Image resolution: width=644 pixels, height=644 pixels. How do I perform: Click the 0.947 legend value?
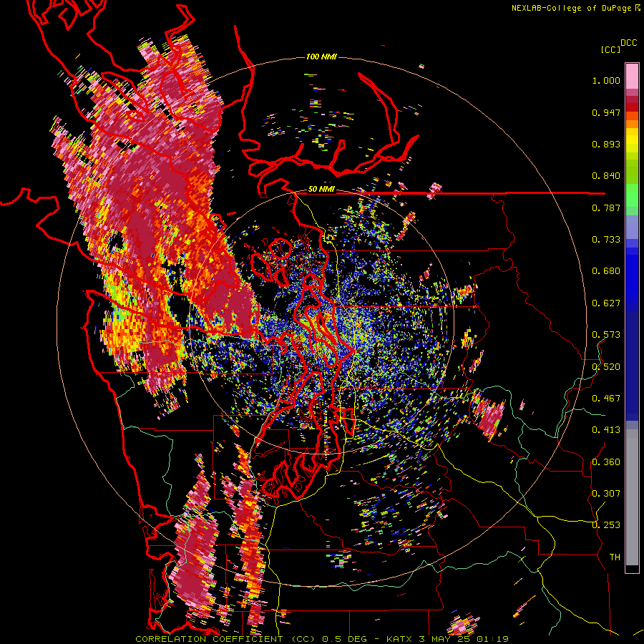[x=606, y=112]
